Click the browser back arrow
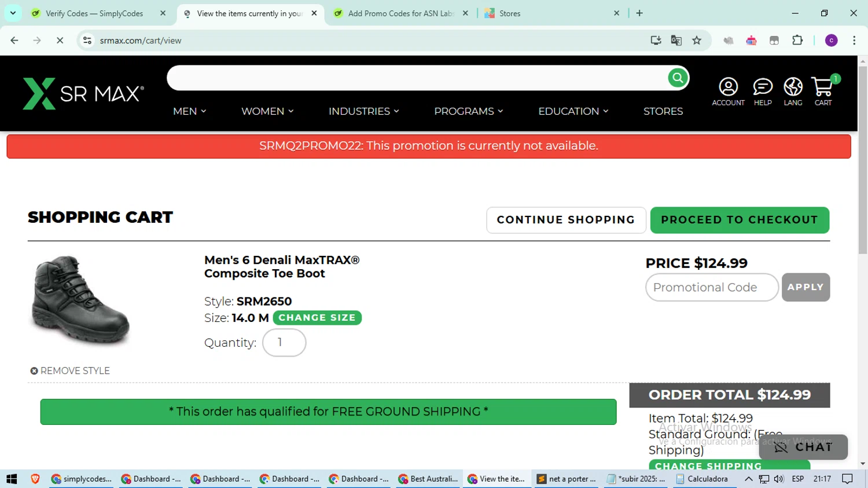Screen dimensions: 868x488 click(x=14, y=41)
